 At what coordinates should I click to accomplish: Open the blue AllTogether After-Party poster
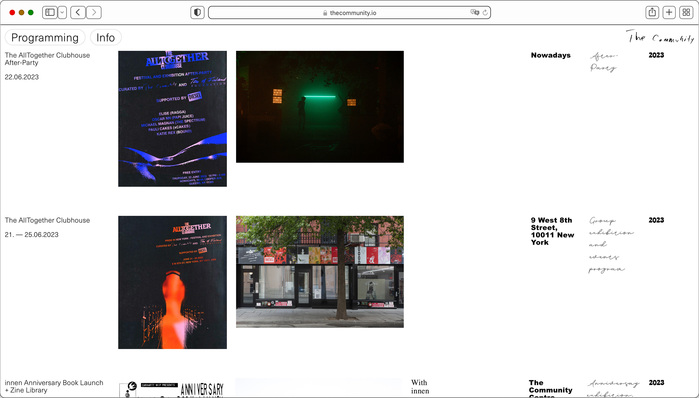[x=173, y=119]
